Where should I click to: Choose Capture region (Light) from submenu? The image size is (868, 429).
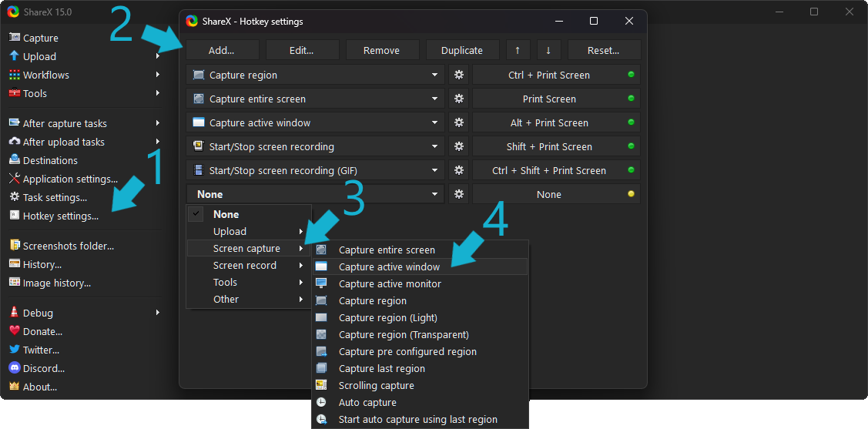click(421, 318)
